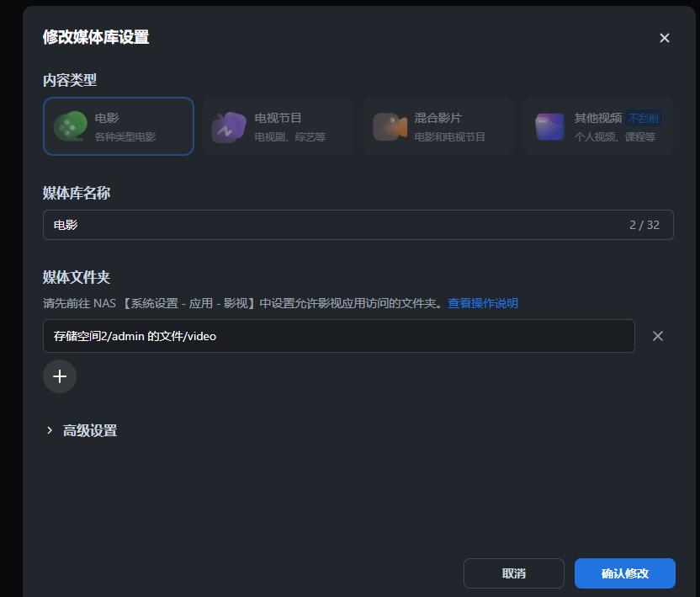Expand 高级设置 section

click(82, 430)
